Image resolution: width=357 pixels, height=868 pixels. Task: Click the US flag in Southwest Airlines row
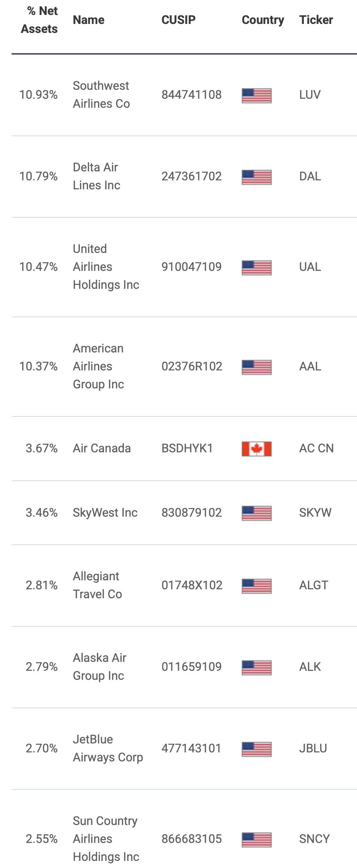tap(256, 95)
